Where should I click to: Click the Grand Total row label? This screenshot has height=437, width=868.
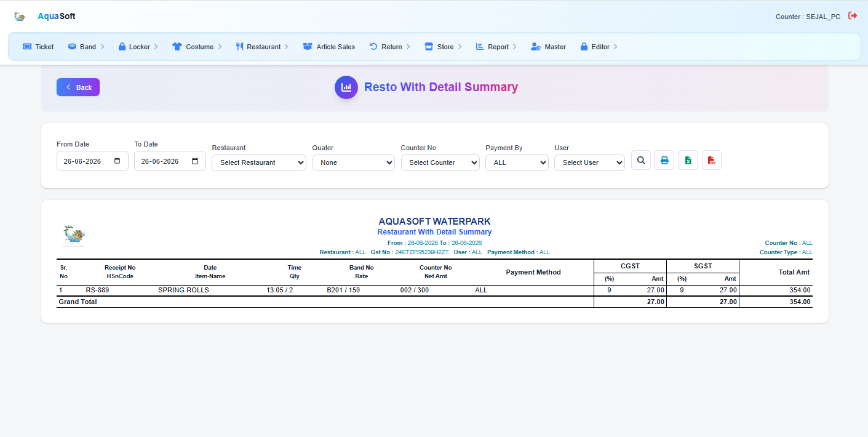78,302
